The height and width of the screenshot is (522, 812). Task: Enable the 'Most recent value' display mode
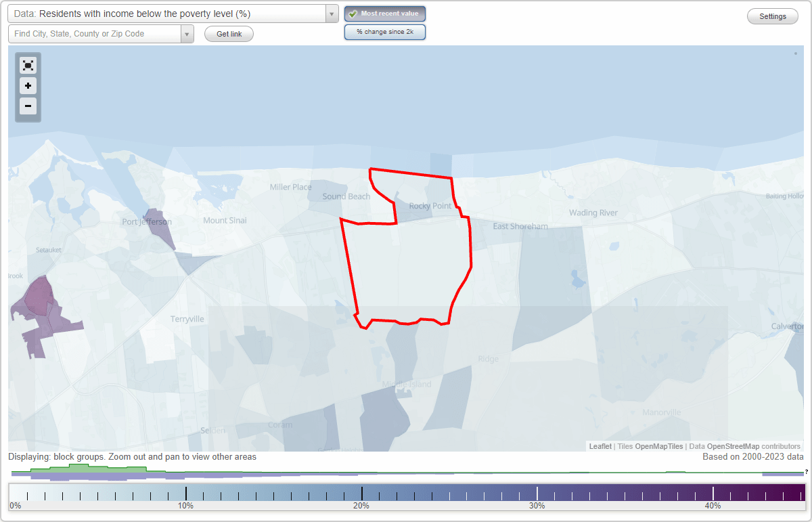pos(385,14)
